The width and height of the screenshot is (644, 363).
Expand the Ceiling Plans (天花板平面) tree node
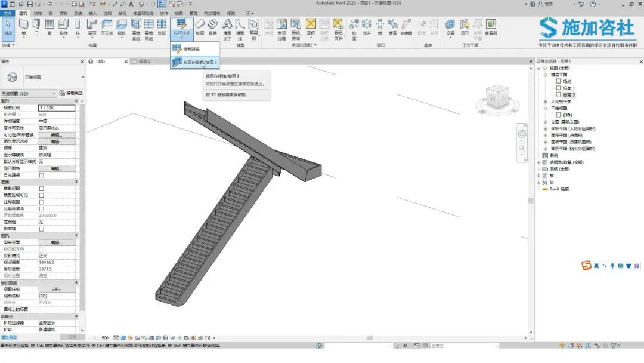click(x=546, y=101)
